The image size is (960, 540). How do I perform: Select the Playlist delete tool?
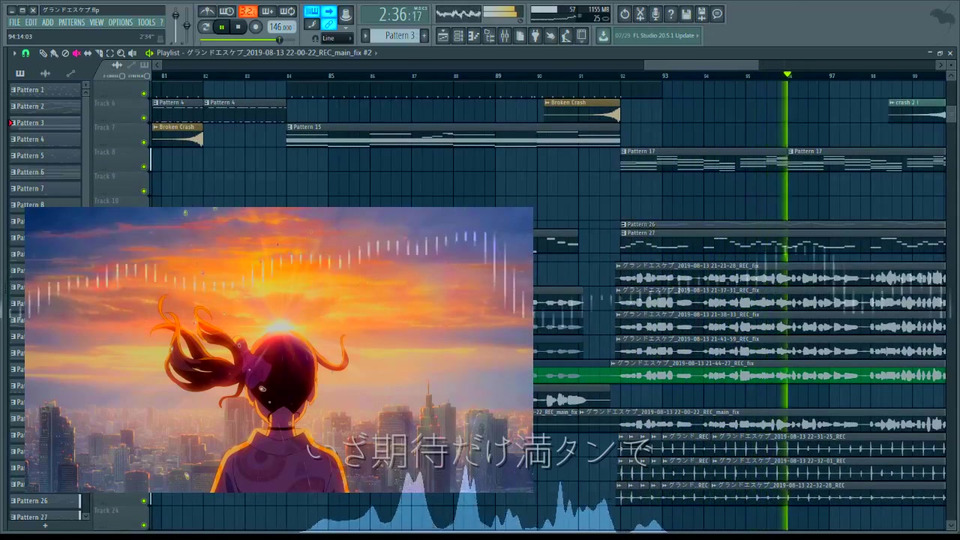point(65,53)
